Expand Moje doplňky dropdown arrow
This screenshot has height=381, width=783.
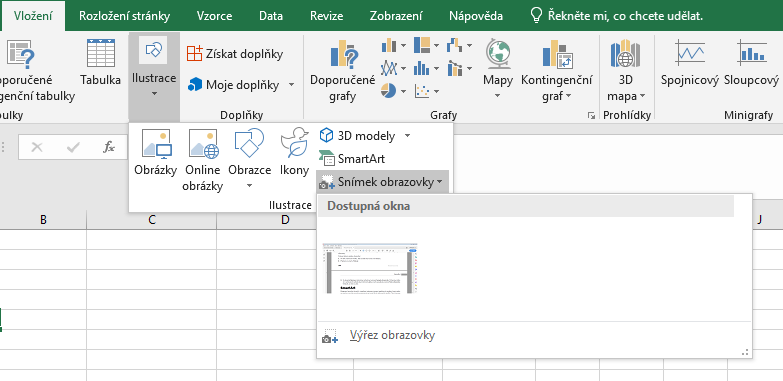tap(292, 85)
